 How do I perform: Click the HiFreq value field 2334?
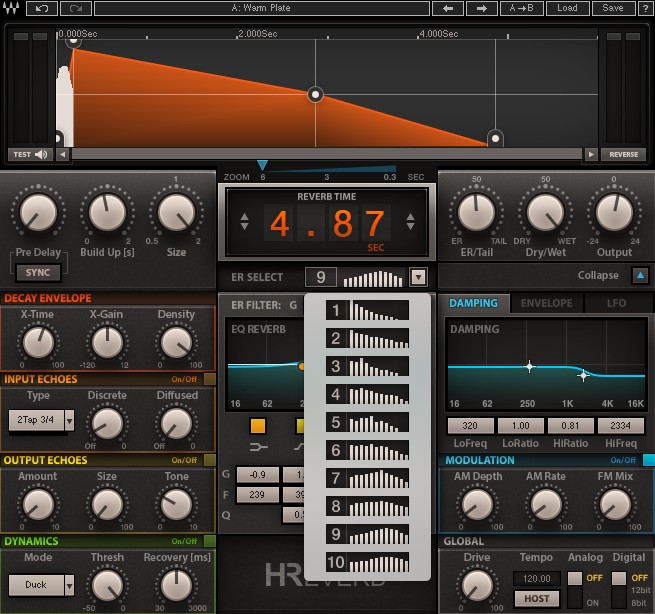621,426
